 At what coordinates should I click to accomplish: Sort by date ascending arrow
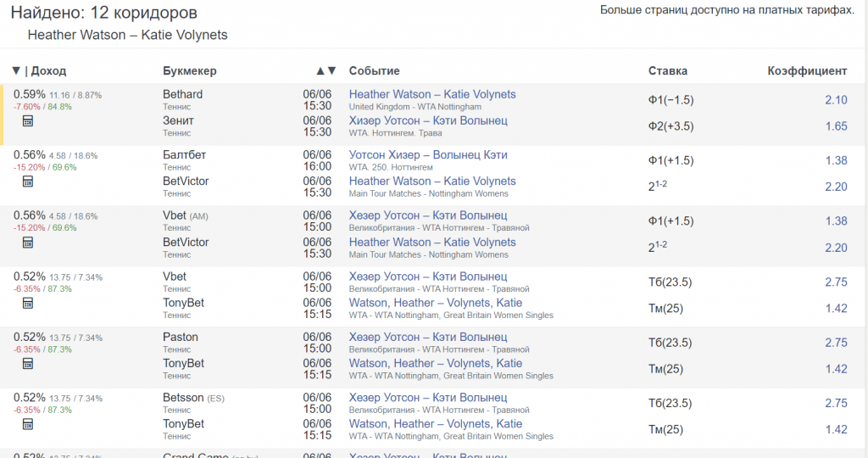(320, 71)
